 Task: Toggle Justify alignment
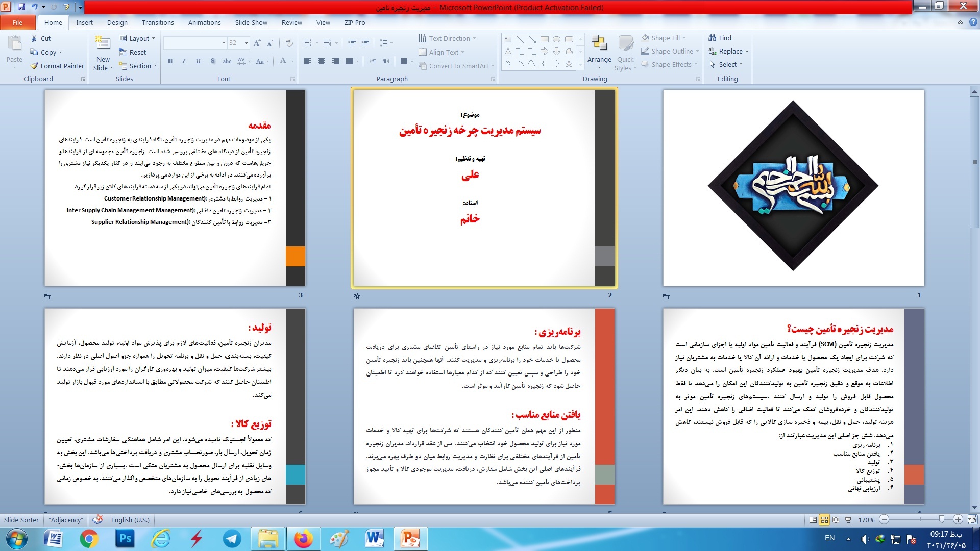coord(350,61)
